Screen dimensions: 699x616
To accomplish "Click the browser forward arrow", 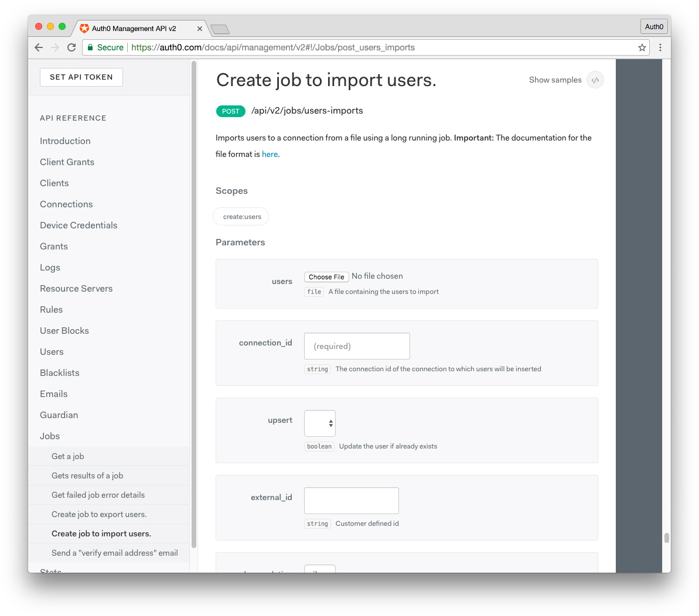I will tap(55, 47).
